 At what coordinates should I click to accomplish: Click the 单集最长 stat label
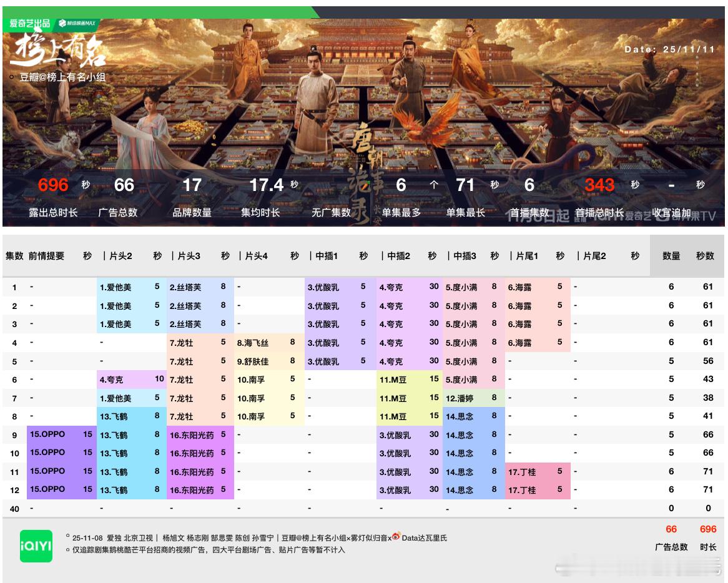(466, 213)
